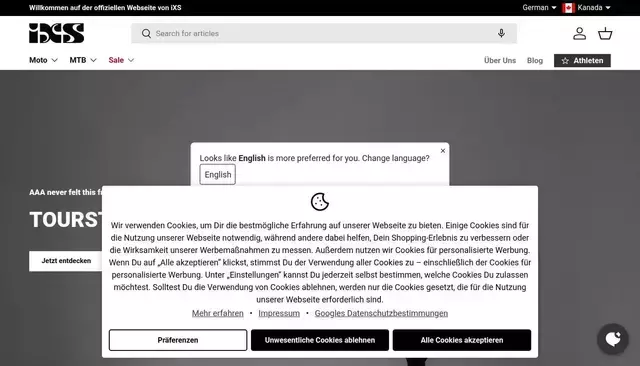
Task: Expand the Moto menu
Action: click(x=43, y=60)
